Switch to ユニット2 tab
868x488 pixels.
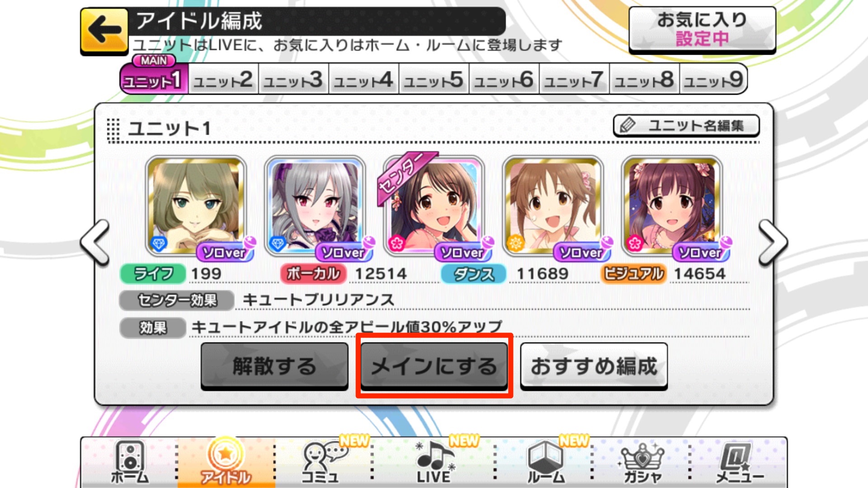pyautogui.click(x=223, y=80)
